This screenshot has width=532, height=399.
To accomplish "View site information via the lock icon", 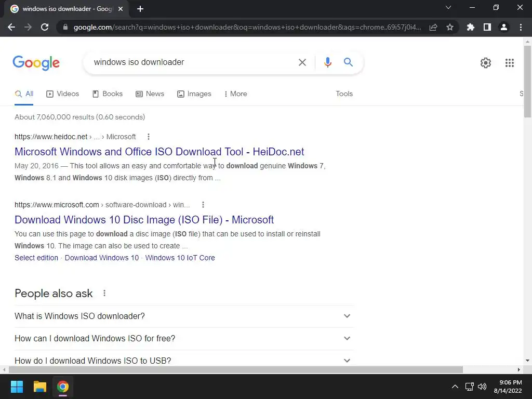I will coord(65,27).
